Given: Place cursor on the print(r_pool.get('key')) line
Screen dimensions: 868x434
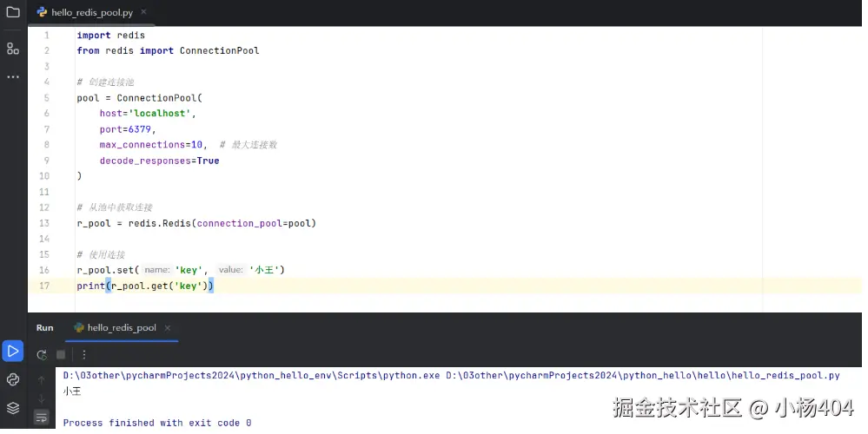Looking at the screenshot, I should tap(145, 286).
